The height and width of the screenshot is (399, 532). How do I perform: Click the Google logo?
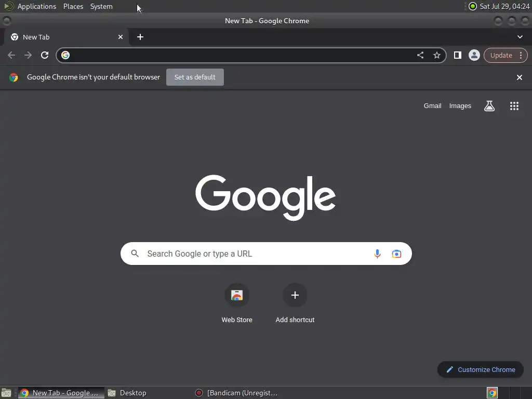[x=265, y=198]
